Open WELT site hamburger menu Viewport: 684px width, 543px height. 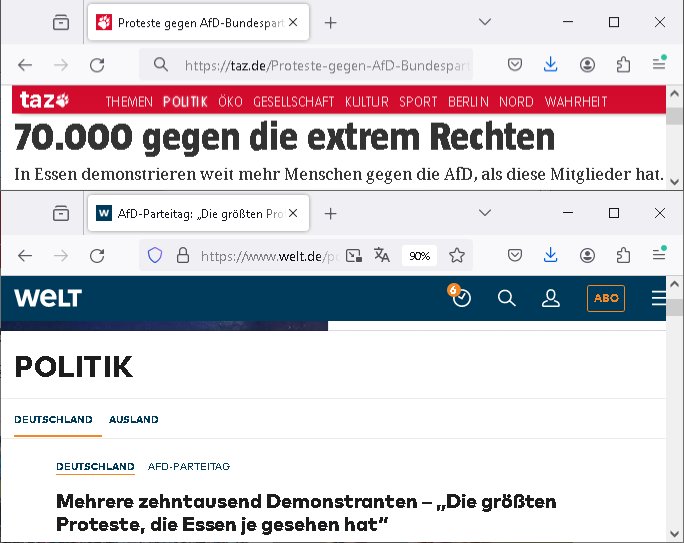click(x=659, y=298)
